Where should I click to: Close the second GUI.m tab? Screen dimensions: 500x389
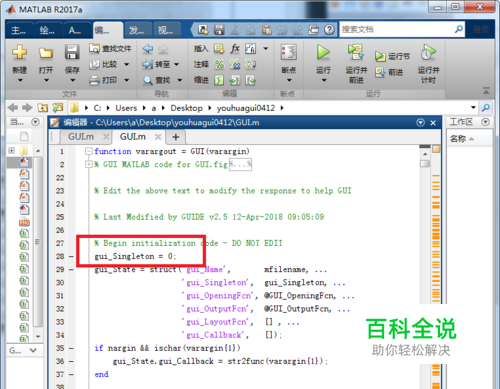pos(158,137)
